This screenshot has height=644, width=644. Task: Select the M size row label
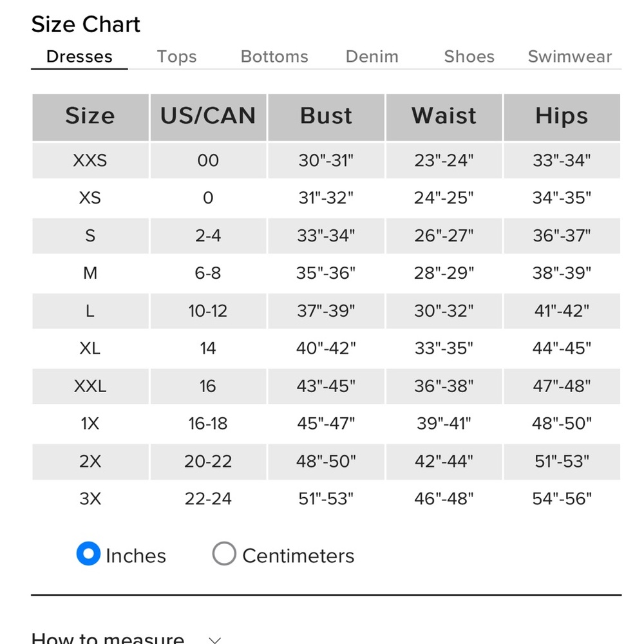tap(90, 273)
